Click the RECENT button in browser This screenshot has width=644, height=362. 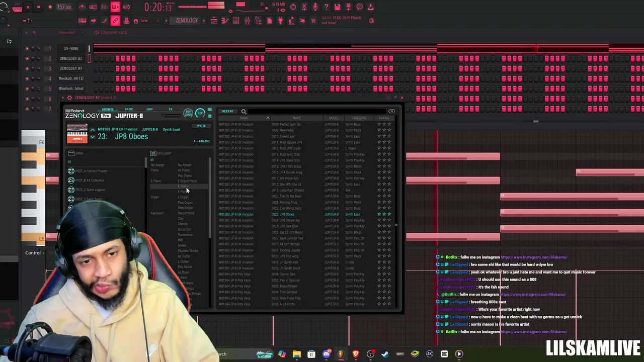point(228,112)
